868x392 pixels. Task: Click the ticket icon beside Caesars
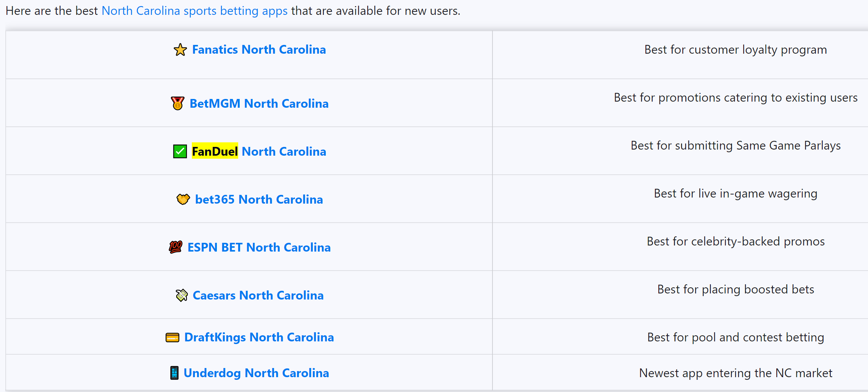(x=182, y=295)
